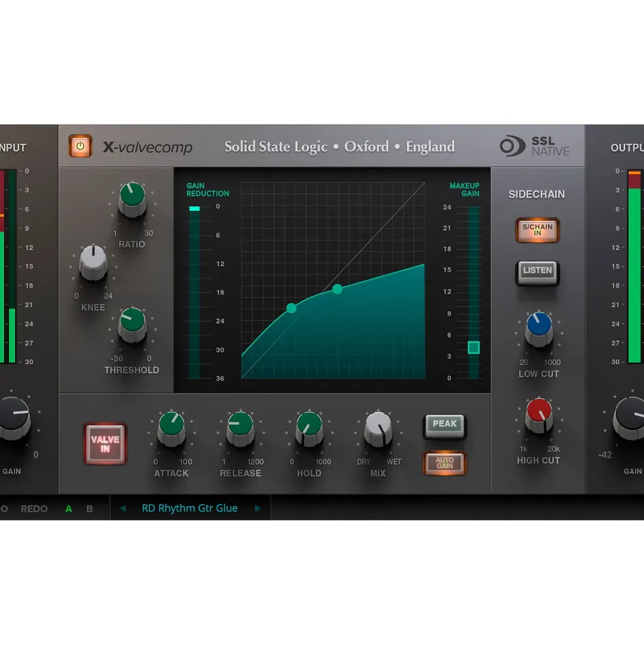Click the Attack knob
The width and height of the screenshot is (644, 645).
pos(171,428)
